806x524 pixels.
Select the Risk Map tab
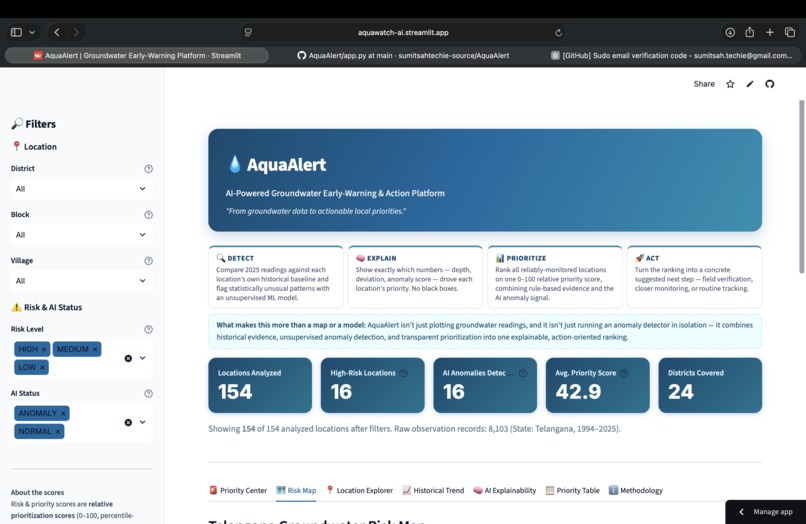click(296, 491)
